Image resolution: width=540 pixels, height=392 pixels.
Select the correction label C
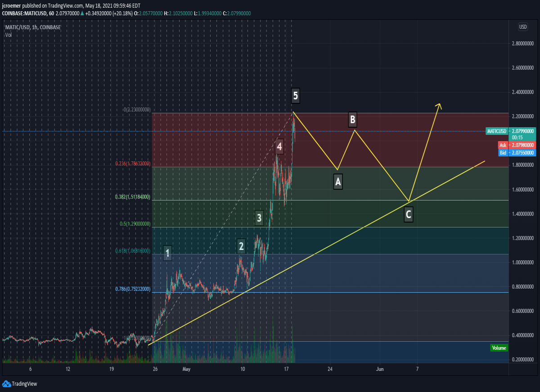coord(408,214)
